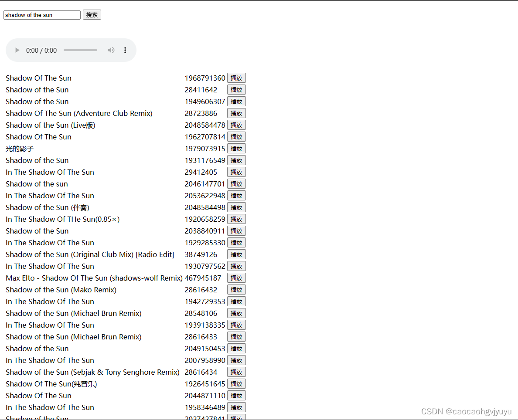The image size is (518, 420).
Task: Click the audio player progress slider
Action: coord(80,50)
